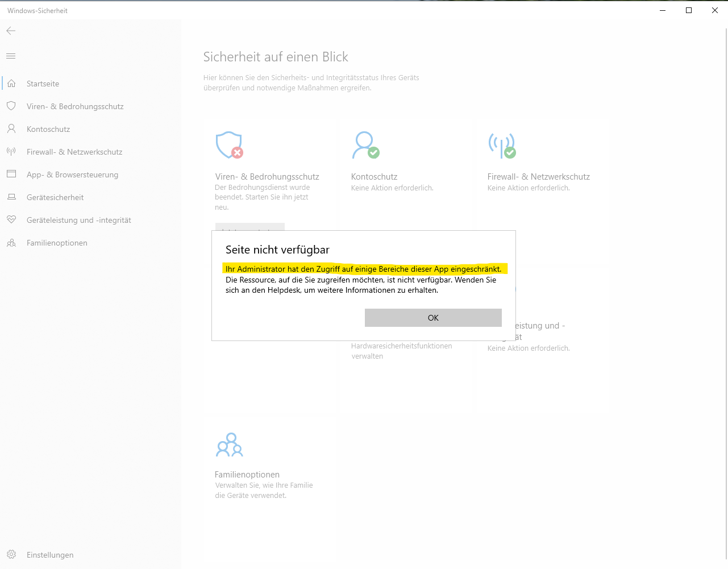Click the back arrow icon
Screen dimensions: 728x569
click(x=11, y=31)
